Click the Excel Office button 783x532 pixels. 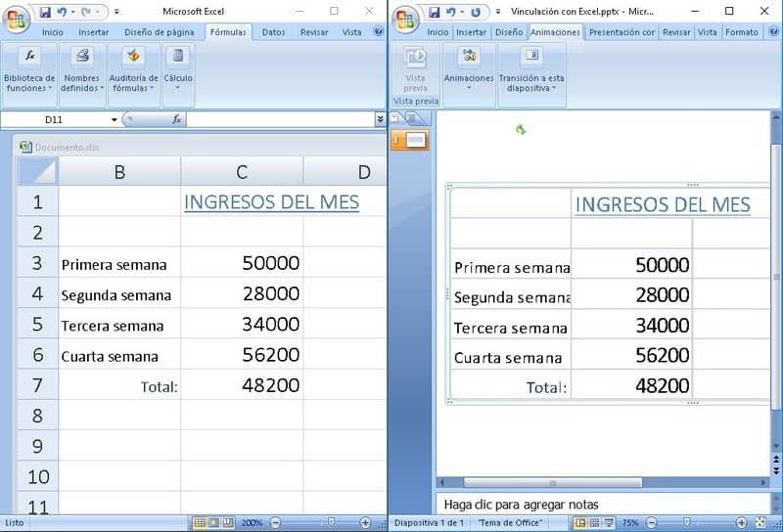pyautogui.click(x=16, y=20)
